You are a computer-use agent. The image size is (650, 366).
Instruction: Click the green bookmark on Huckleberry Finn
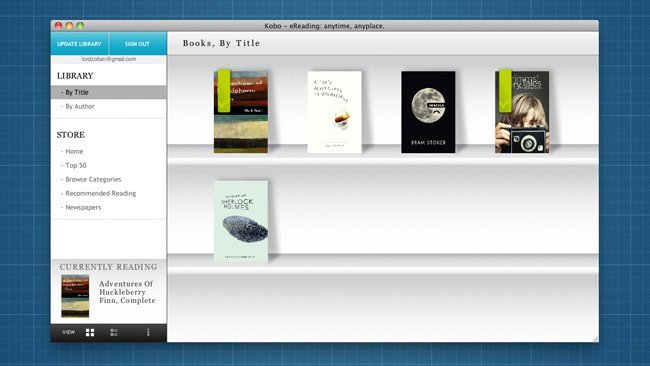(224, 90)
